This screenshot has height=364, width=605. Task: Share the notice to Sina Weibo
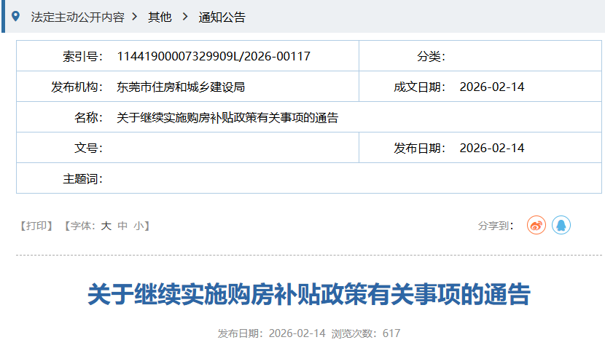(536, 226)
